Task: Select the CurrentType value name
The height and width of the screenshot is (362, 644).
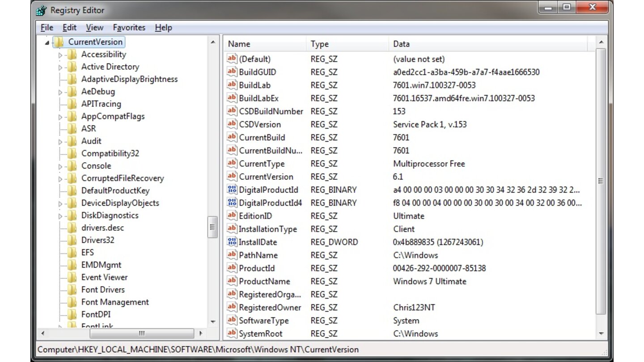Action: tap(262, 164)
